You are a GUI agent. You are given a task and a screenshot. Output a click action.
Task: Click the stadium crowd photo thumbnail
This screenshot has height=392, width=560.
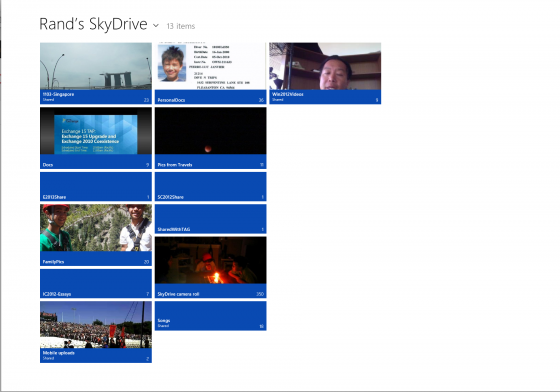[x=96, y=325]
